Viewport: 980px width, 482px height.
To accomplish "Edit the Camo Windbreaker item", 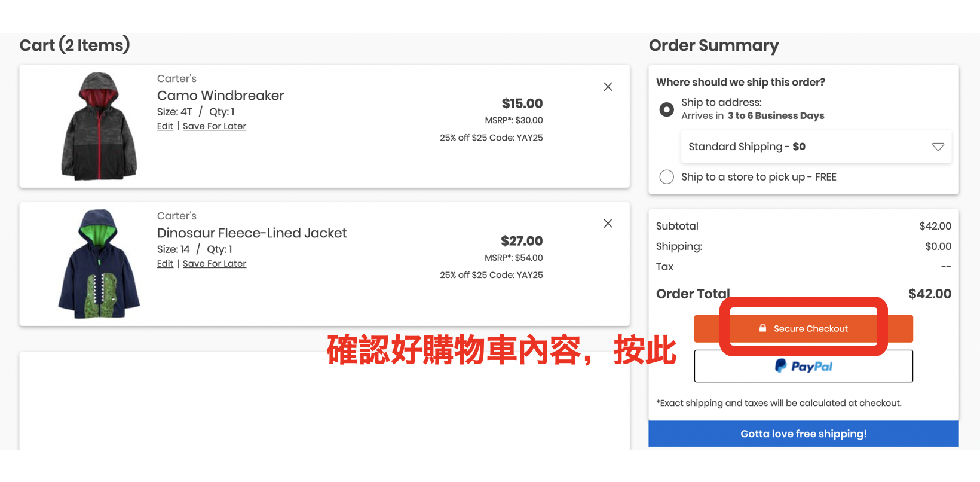I will coord(165,126).
